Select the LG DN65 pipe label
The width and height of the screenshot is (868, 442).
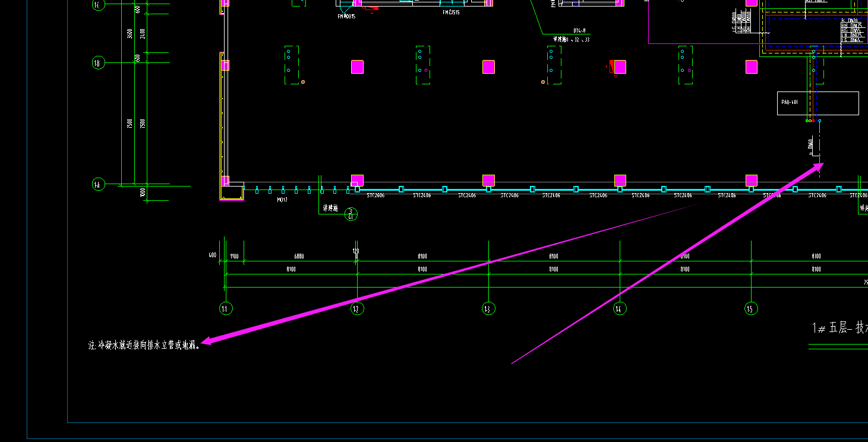[852, 40]
